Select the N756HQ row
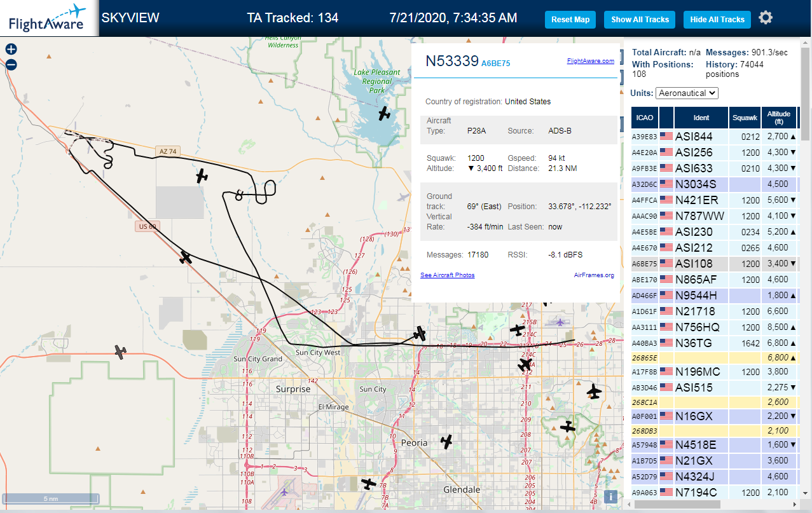Image resolution: width=812 pixels, height=513 pixels. 715,327
